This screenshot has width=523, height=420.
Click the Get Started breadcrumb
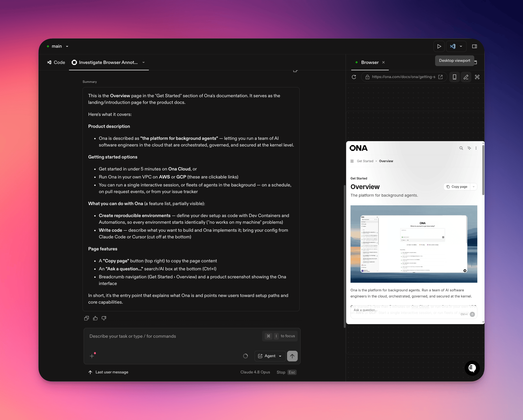pyautogui.click(x=365, y=161)
